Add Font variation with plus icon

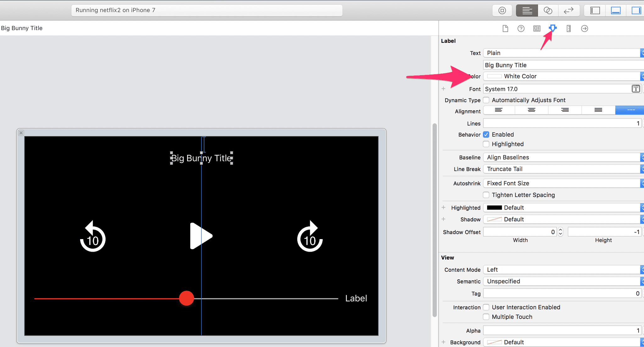pyautogui.click(x=443, y=89)
